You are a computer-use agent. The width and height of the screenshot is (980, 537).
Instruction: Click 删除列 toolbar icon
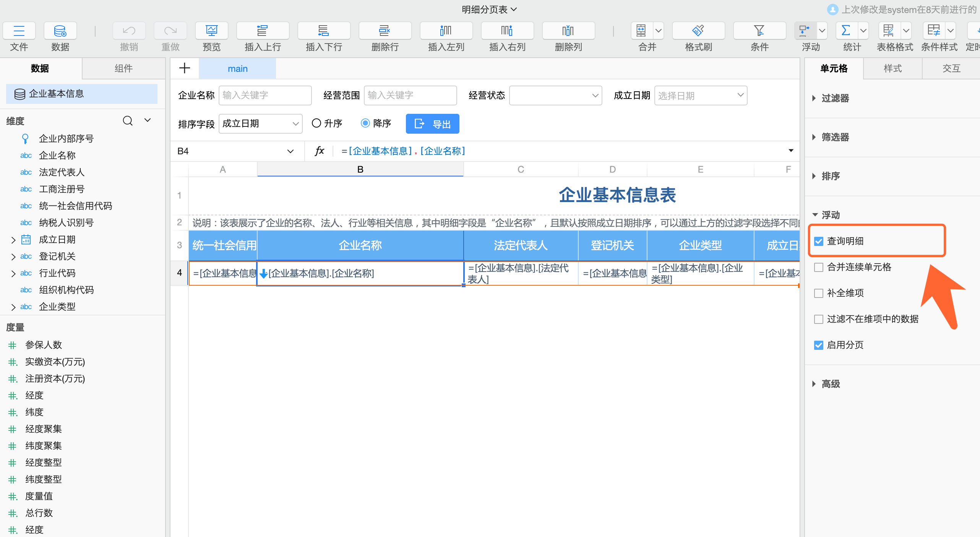coord(568,31)
